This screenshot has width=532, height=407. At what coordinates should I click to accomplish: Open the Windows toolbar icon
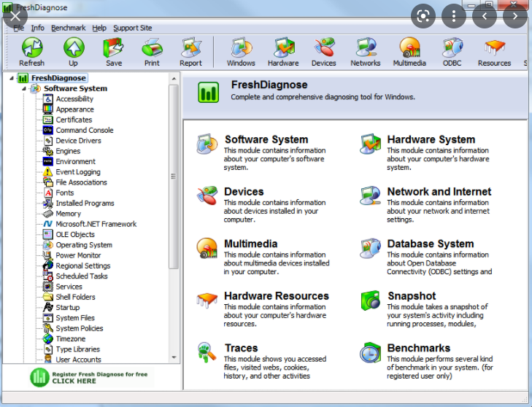pyautogui.click(x=242, y=47)
